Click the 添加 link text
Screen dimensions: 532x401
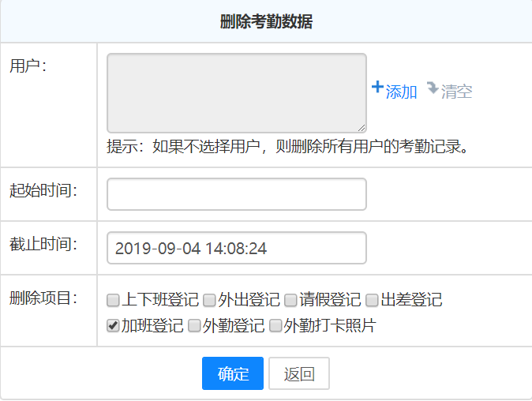[401, 92]
